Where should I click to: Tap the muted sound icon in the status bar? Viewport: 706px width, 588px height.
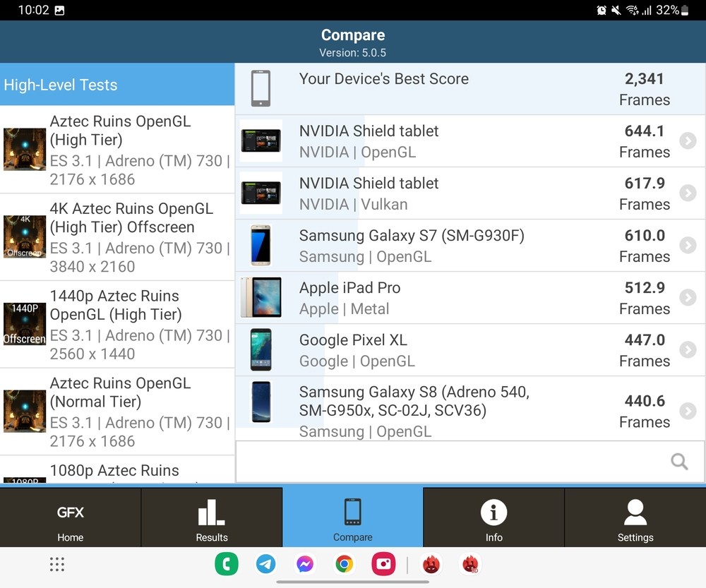point(616,11)
